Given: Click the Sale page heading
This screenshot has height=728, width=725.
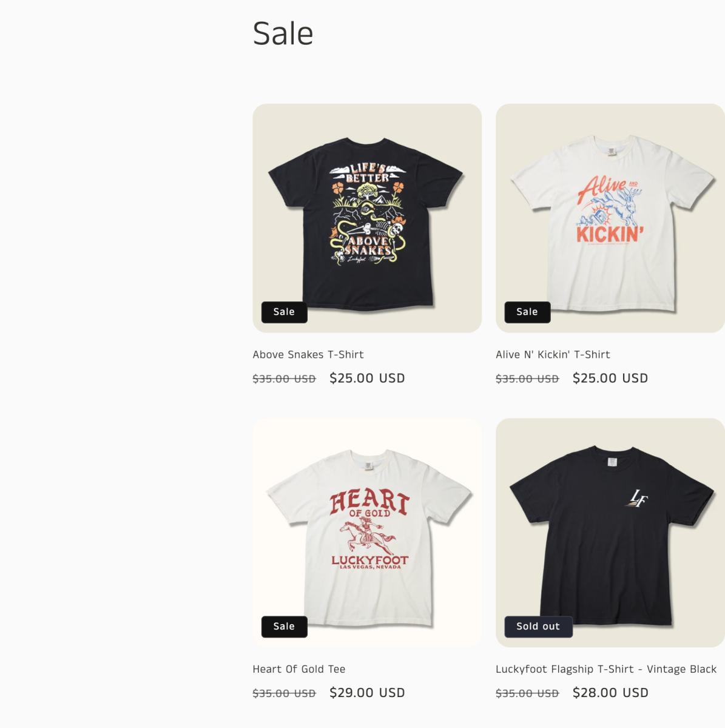Looking at the screenshot, I should tap(283, 33).
